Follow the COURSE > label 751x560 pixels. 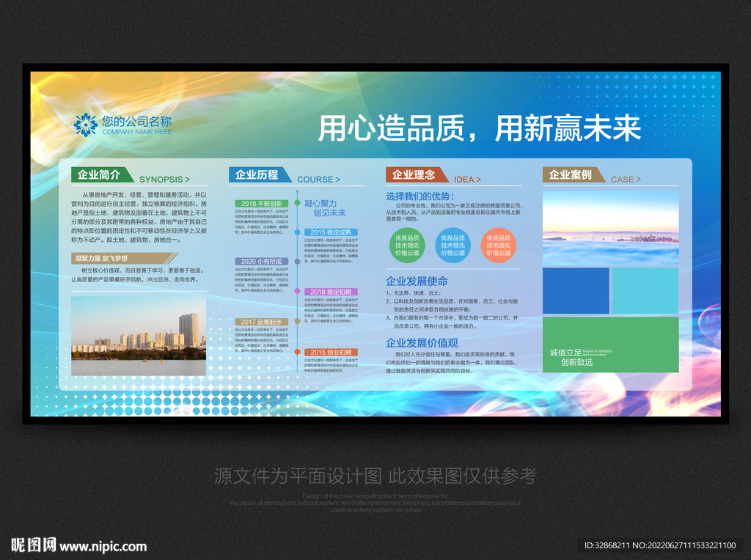[x=318, y=179]
